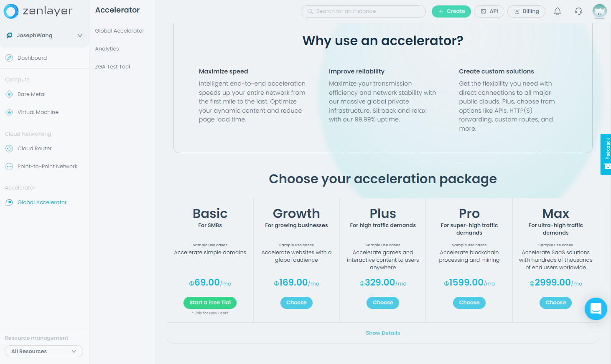Viewport: 611px width, 364px height.
Task: Click the Zenlayer logo icon
Action: click(x=11, y=11)
